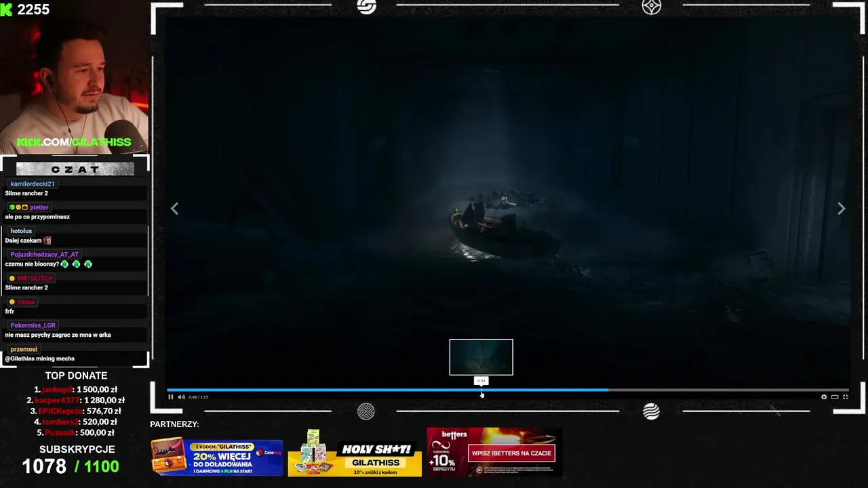Open the Holy Sh*t Gilathiss partner banner
This screenshot has width=868, height=488.
coord(355,453)
